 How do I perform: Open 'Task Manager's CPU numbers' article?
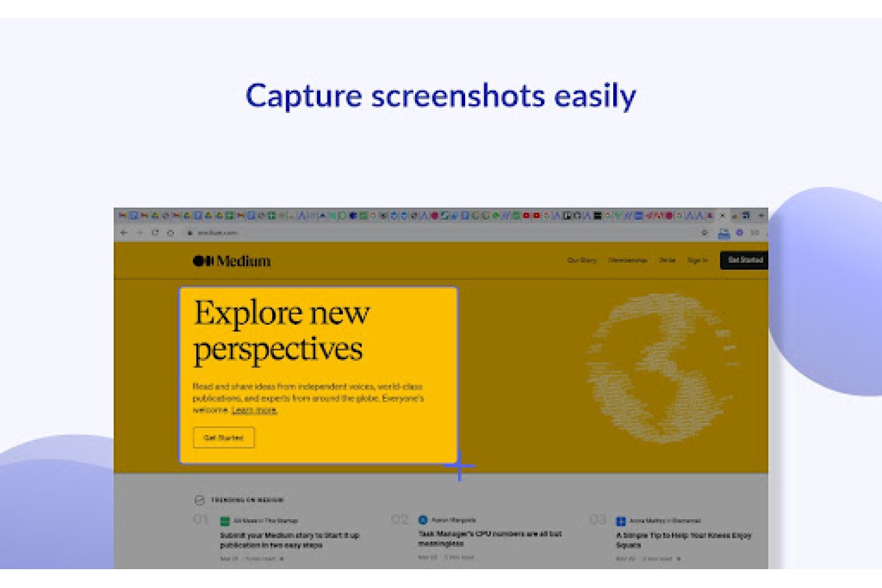[490, 539]
